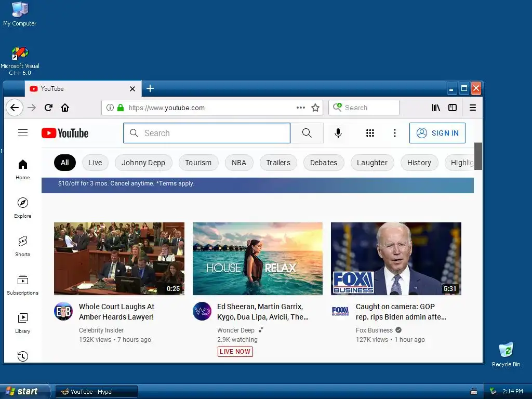Click the green padlock security icon

[x=121, y=108]
